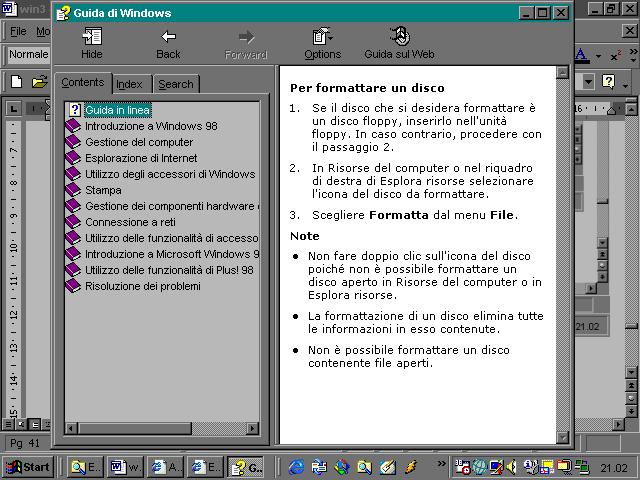This screenshot has height=480, width=640.
Task: Click the taskbar clock showing 21.02
Action: pos(613,468)
